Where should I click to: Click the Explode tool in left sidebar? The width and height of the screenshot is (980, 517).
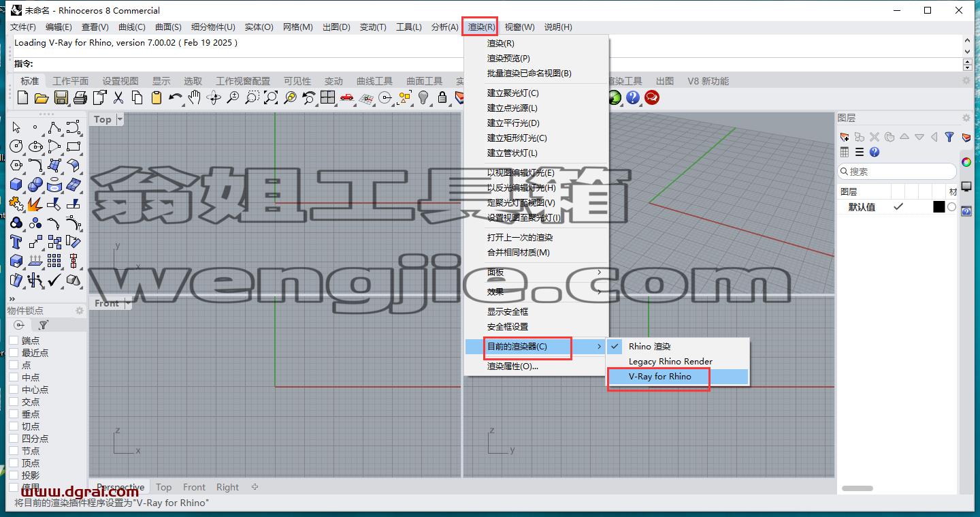point(35,203)
